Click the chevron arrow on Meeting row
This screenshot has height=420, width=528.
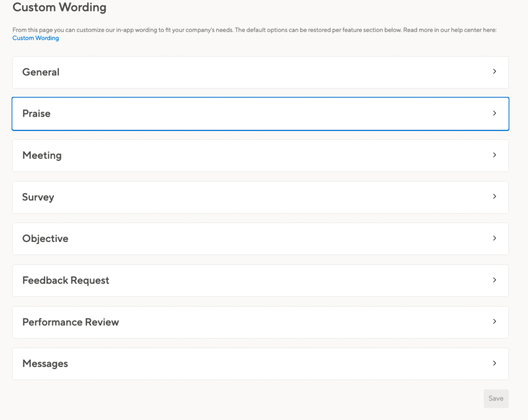[494, 155]
